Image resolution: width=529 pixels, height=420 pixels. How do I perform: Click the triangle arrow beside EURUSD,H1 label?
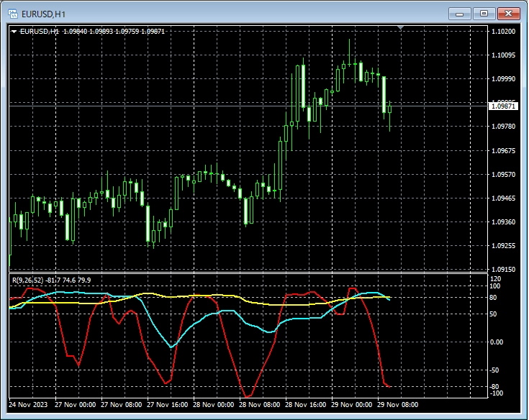click(x=14, y=32)
